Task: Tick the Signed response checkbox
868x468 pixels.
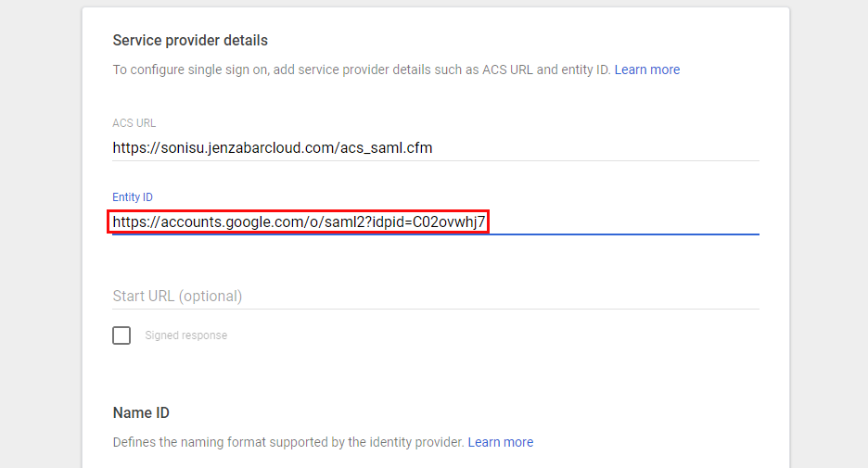Action: click(121, 335)
